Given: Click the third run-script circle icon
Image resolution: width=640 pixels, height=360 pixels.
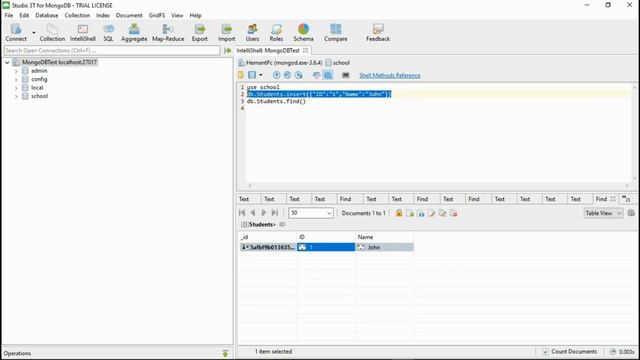Looking at the screenshot, I should 299,75.
